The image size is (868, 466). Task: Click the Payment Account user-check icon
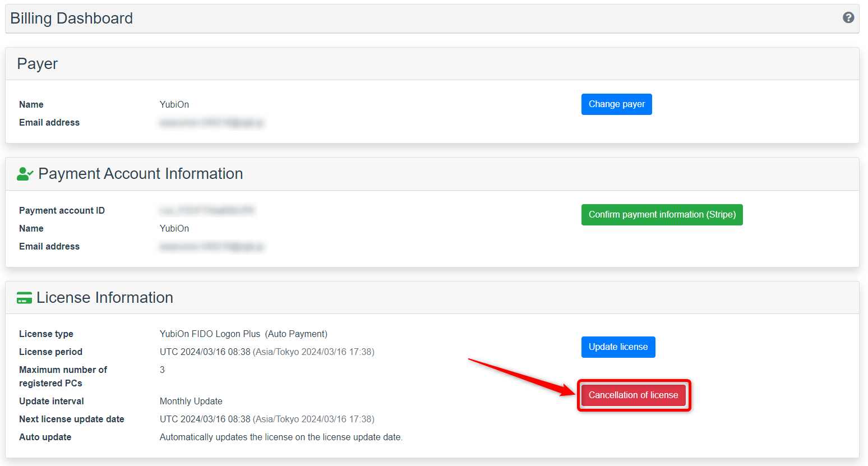25,174
